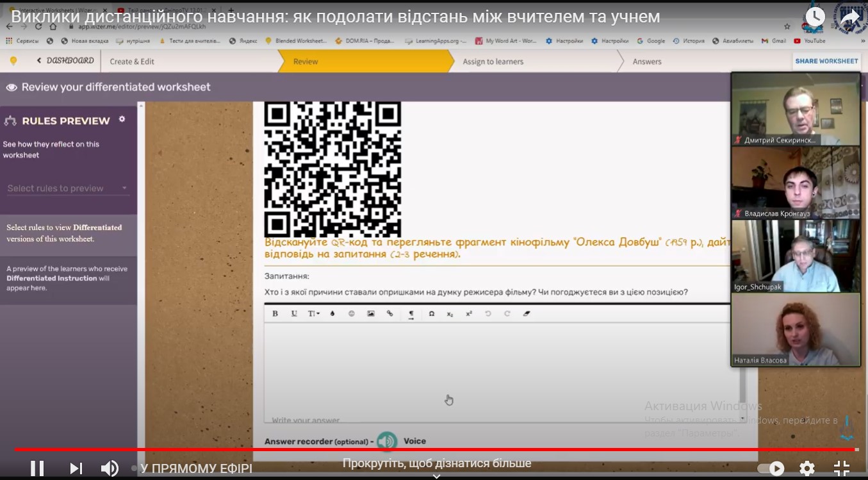Open Rules Preview settings gear
This screenshot has height=480, width=868.
coord(122,119)
